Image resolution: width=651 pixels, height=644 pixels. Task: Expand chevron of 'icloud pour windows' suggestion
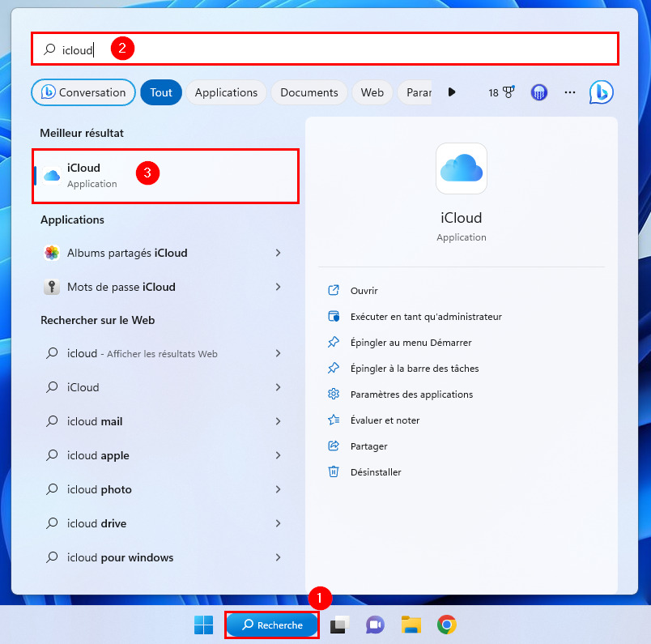point(279,557)
